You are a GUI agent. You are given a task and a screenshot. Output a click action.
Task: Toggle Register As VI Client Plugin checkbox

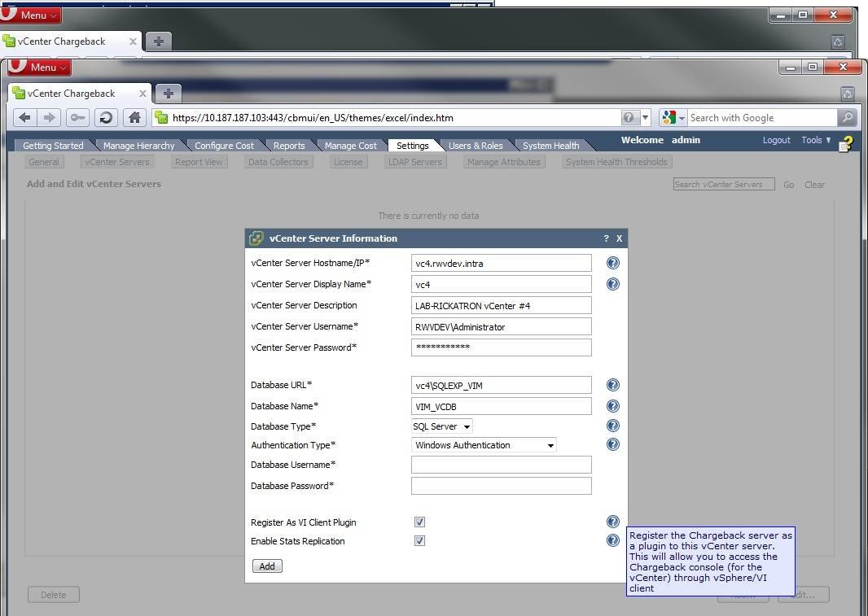419,522
